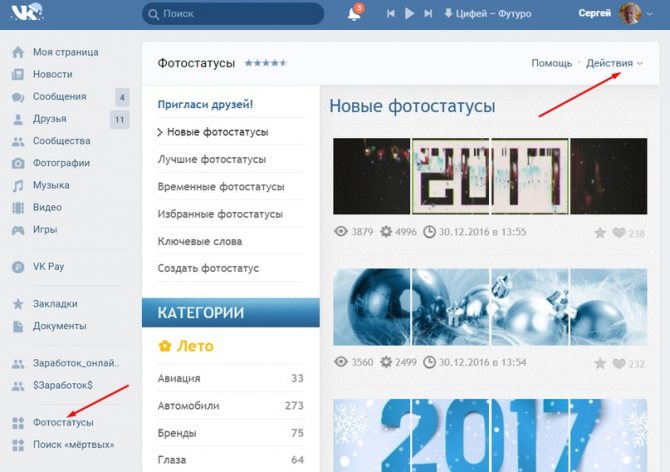Expand the Действия dropdown menu
The height and width of the screenshot is (472, 670).
[x=614, y=63]
